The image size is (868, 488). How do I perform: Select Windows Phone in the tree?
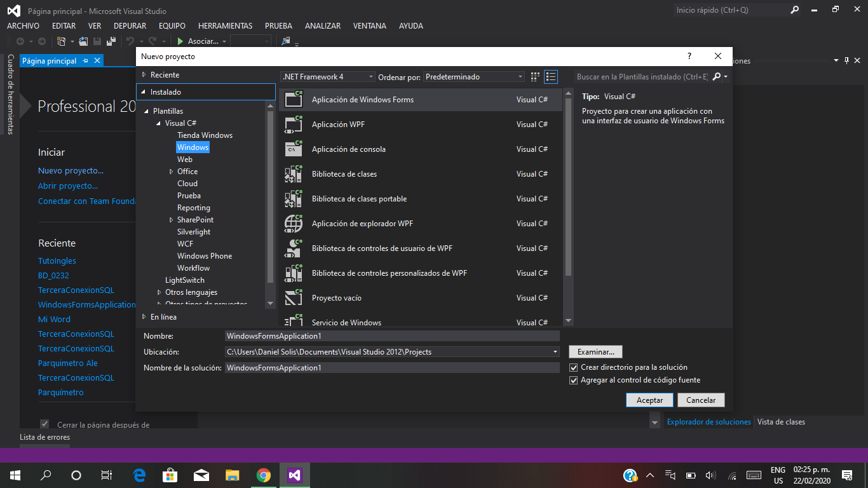click(205, 256)
